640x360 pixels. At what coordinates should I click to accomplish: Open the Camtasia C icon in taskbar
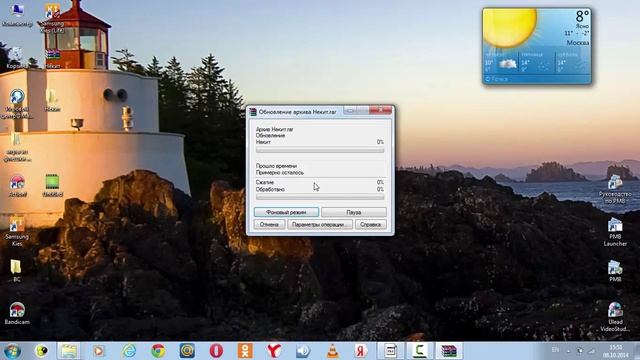tap(420, 351)
